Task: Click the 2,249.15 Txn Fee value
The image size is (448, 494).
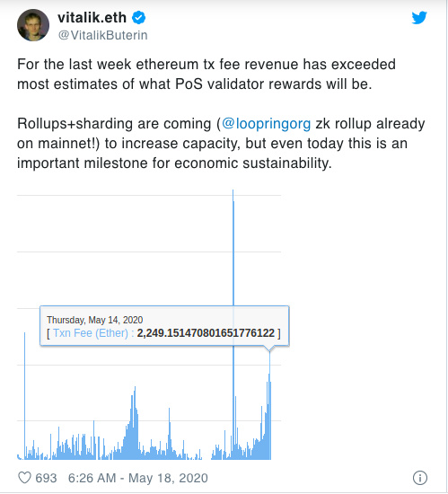Action: (206, 333)
